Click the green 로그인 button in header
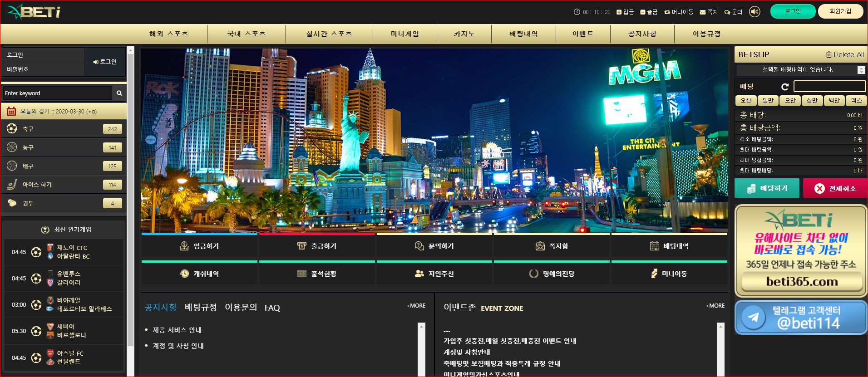868x377 pixels. pos(793,11)
